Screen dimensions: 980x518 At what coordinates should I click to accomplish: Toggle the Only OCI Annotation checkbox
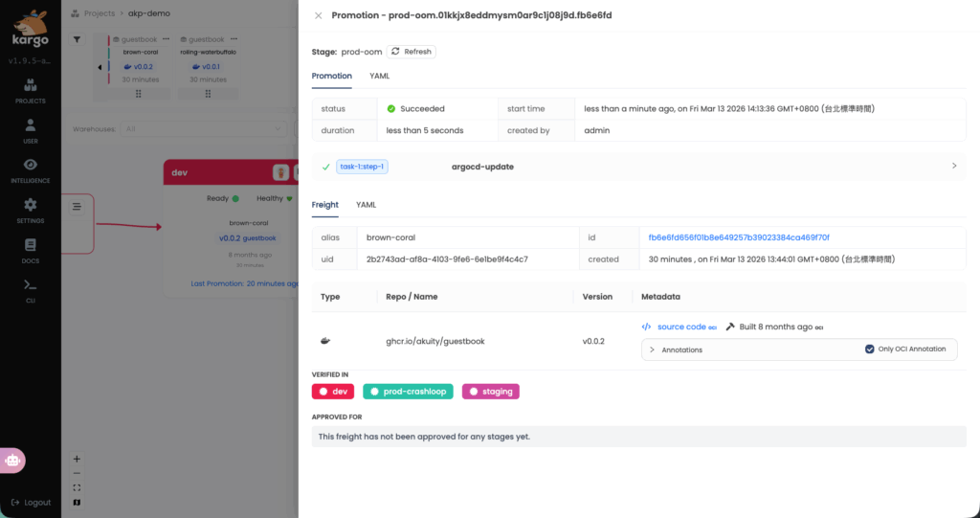[x=869, y=349]
